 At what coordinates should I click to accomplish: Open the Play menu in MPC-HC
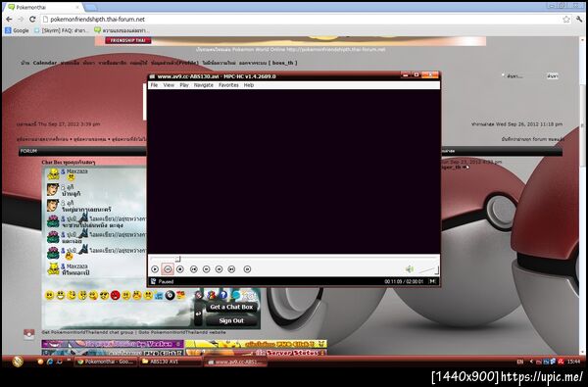(184, 85)
